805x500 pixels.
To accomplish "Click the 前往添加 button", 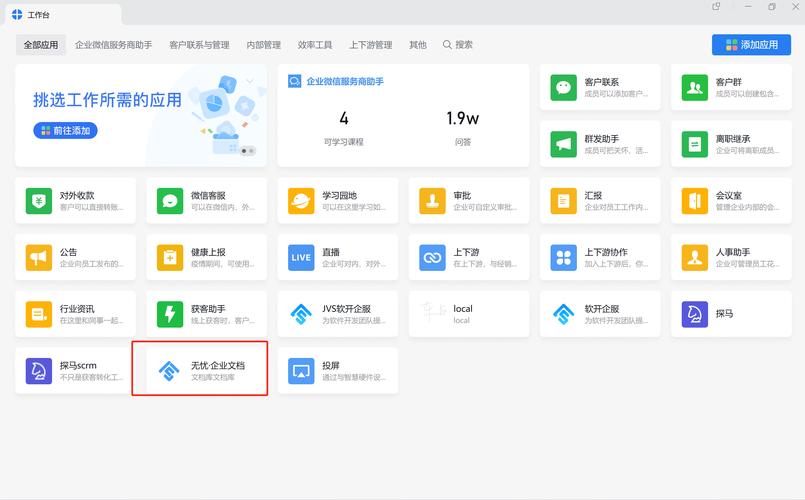I will (65, 131).
